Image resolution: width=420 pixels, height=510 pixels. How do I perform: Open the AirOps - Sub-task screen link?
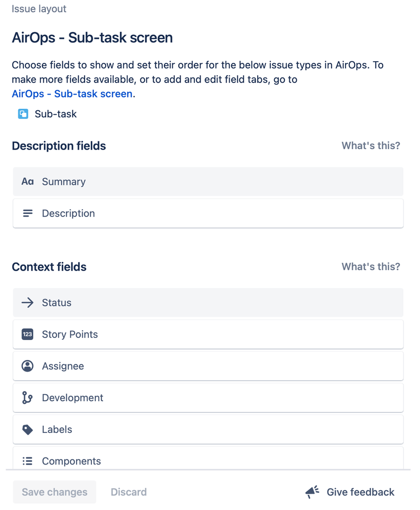(72, 93)
